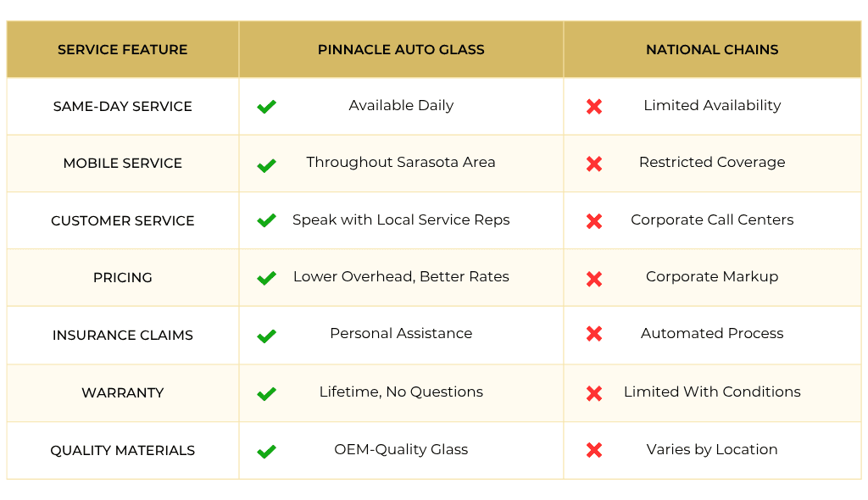Click the Service Feature header cell
Image resolution: width=868 pixels, height=500 pixels.
pos(123,50)
